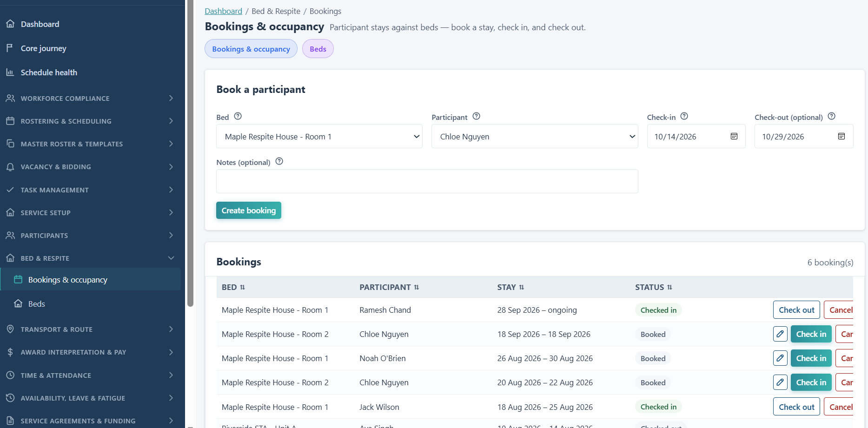Open Beds in the sidebar submenu
Screen dimensions: 868x428
click(x=90, y=303)
